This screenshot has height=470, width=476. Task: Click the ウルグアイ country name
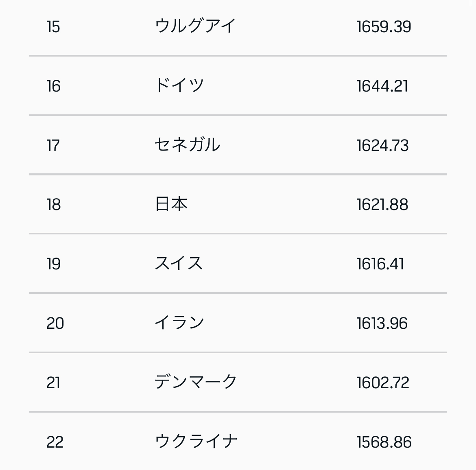pyautogui.click(x=196, y=26)
